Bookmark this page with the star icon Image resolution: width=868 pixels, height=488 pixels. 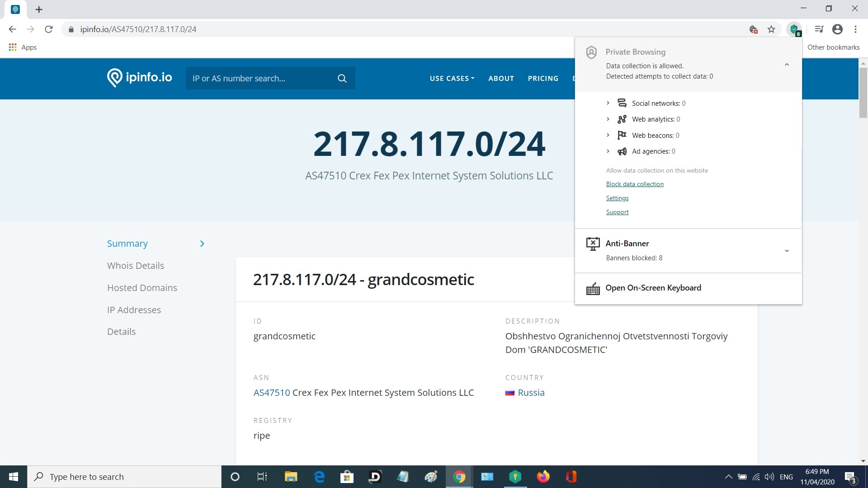(x=771, y=29)
